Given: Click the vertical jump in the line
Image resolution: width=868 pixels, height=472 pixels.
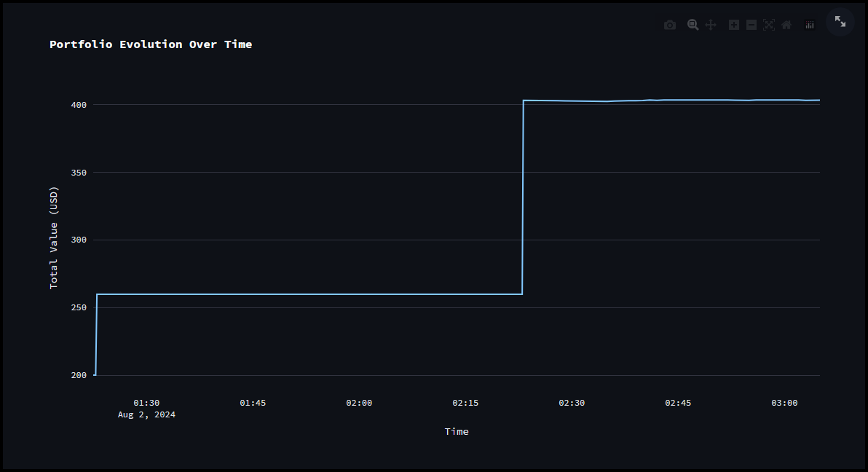Looking at the screenshot, I should 523,197.
